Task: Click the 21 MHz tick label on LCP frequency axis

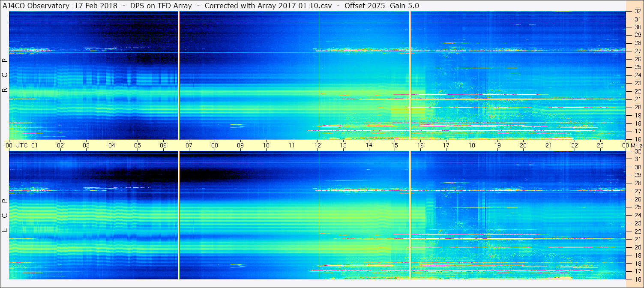Action: [637, 239]
